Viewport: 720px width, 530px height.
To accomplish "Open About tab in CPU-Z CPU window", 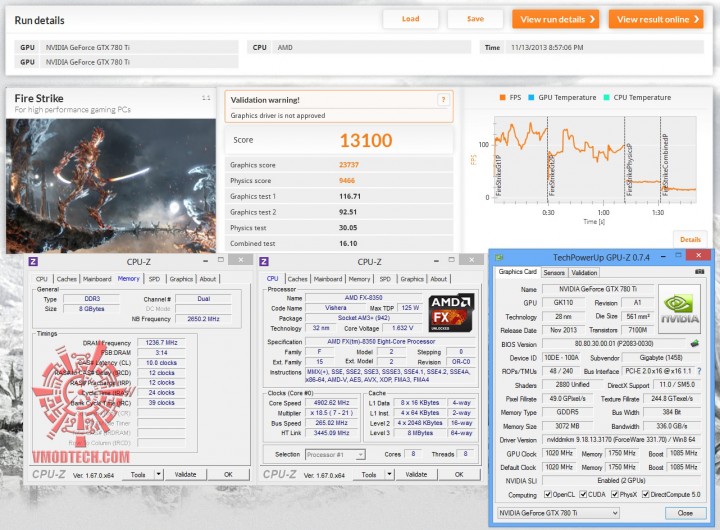I will 439,279.
